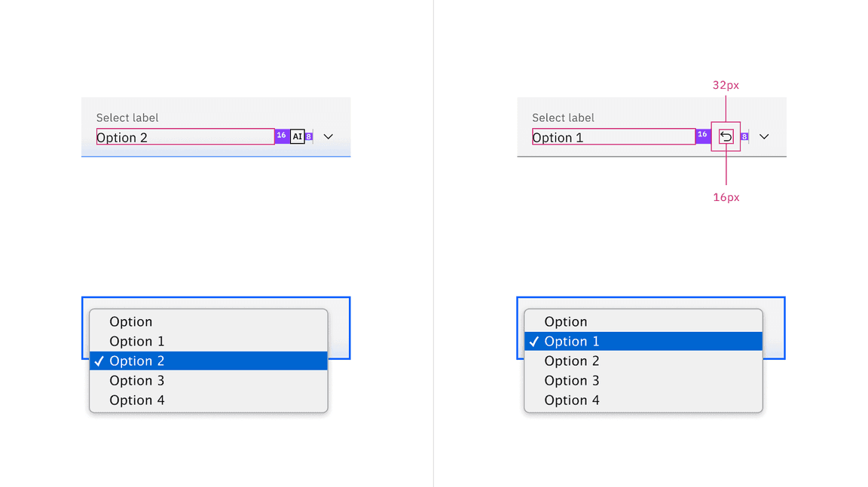Select Option 3 in the left dropdown list
The image size is (868, 487).
pos(136,380)
